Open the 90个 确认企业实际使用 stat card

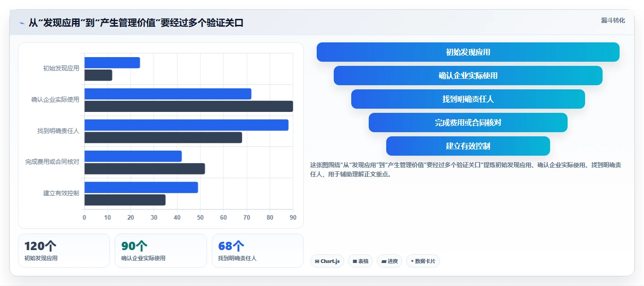coord(161,251)
